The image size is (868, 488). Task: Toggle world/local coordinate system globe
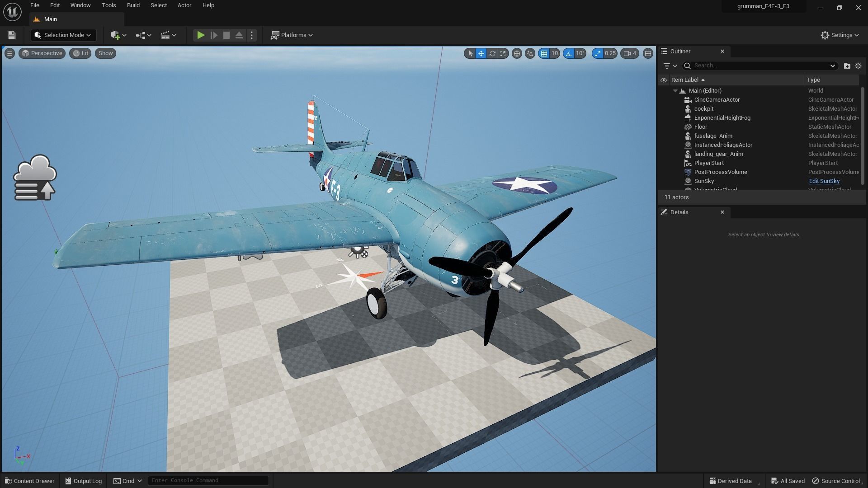click(x=517, y=53)
